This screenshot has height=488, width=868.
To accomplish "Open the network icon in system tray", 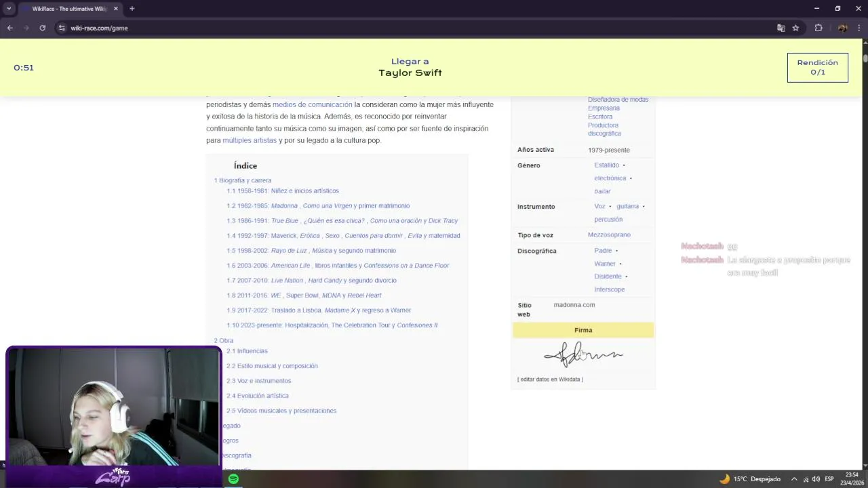I will tap(806, 479).
